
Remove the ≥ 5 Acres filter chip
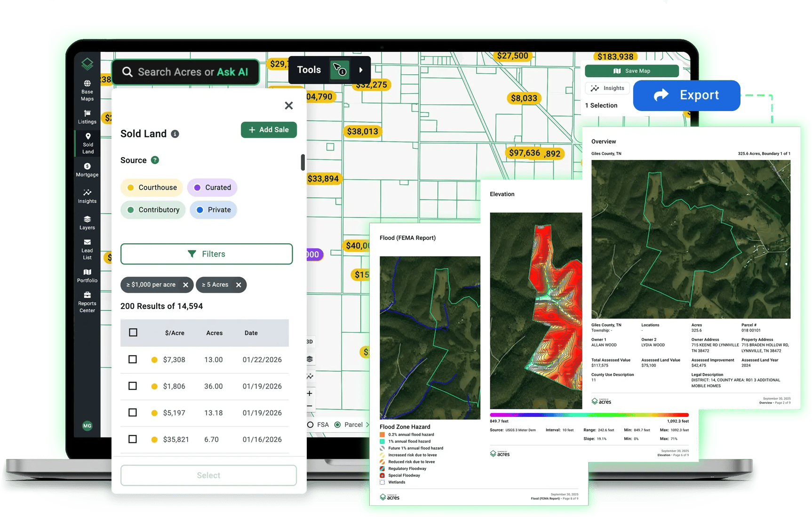239,285
